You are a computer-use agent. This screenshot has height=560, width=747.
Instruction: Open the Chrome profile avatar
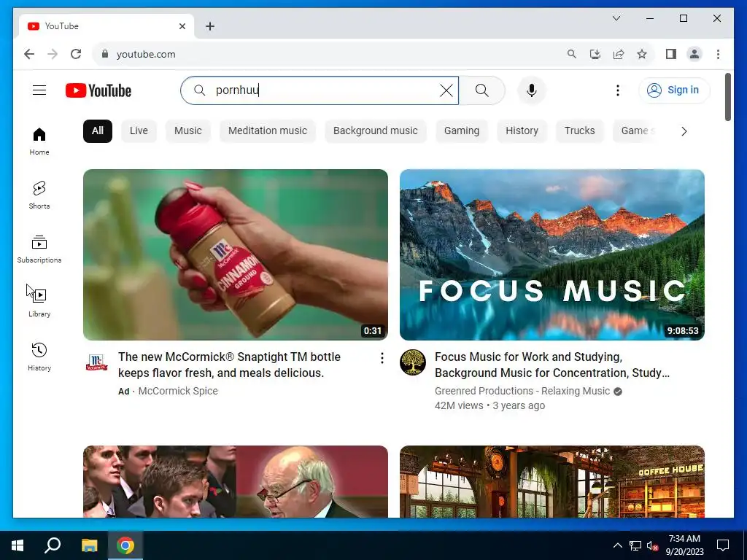694,54
